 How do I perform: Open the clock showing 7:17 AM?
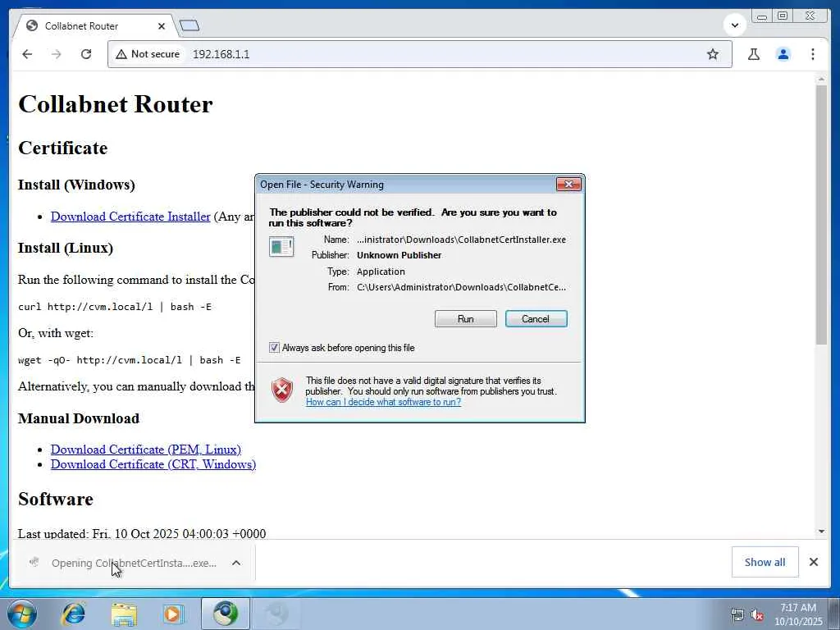(798, 614)
